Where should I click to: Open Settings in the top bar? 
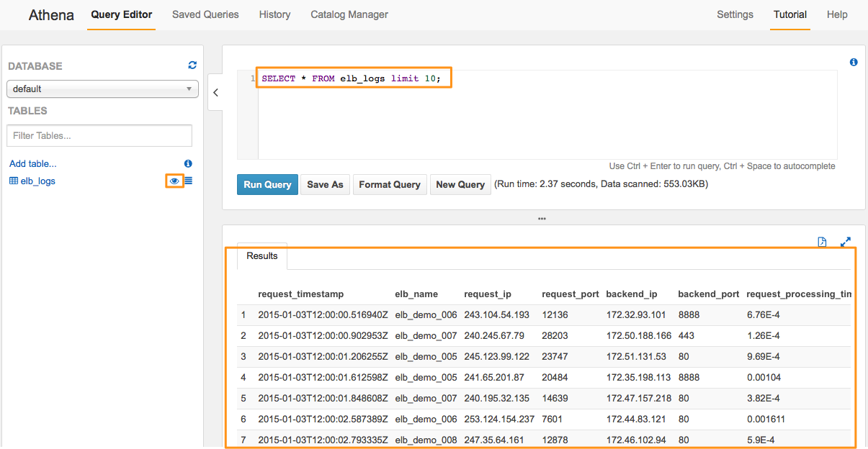pyautogui.click(x=735, y=14)
